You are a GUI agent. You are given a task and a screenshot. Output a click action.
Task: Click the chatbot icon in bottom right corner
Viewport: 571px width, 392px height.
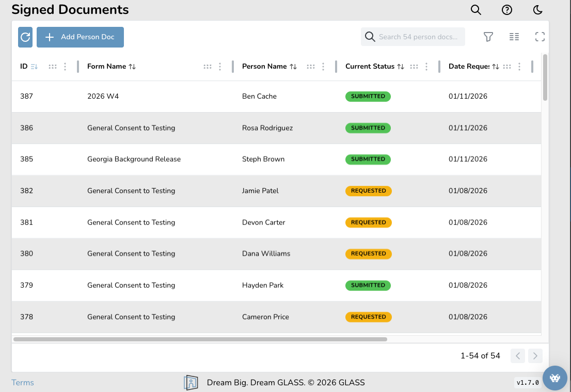(x=555, y=378)
